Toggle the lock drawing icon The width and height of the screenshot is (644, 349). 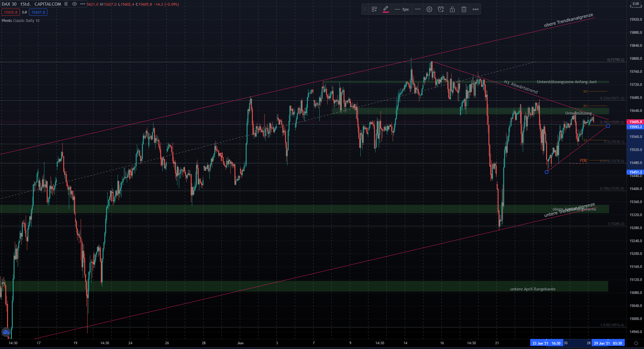coord(452,9)
